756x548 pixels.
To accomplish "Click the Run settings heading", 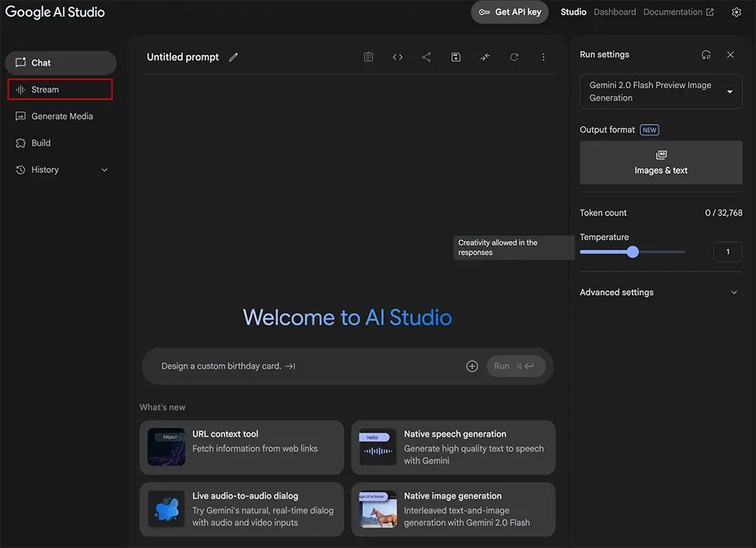I will tap(604, 54).
